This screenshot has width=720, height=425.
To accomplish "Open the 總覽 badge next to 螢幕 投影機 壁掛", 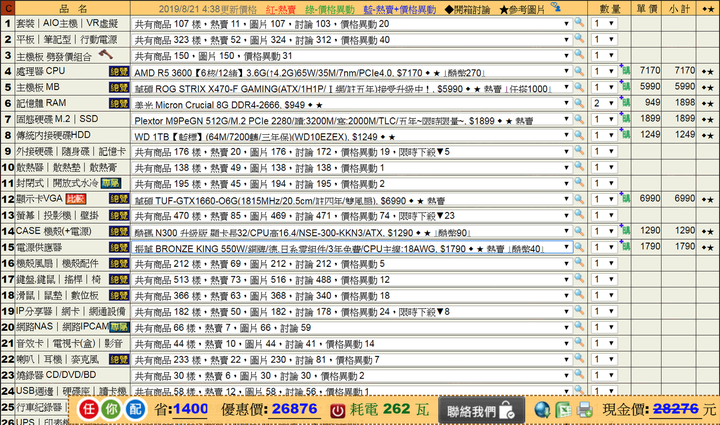I will (x=119, y=216).
